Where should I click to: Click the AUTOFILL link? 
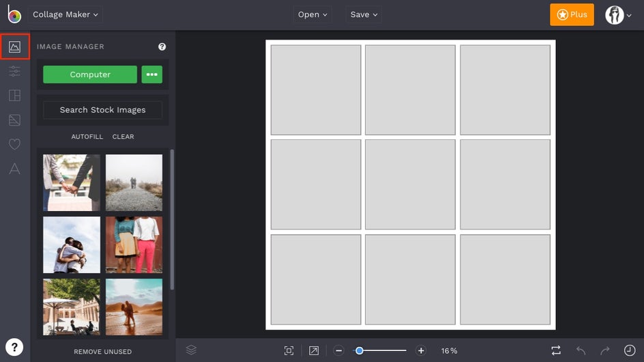point(87,137)
